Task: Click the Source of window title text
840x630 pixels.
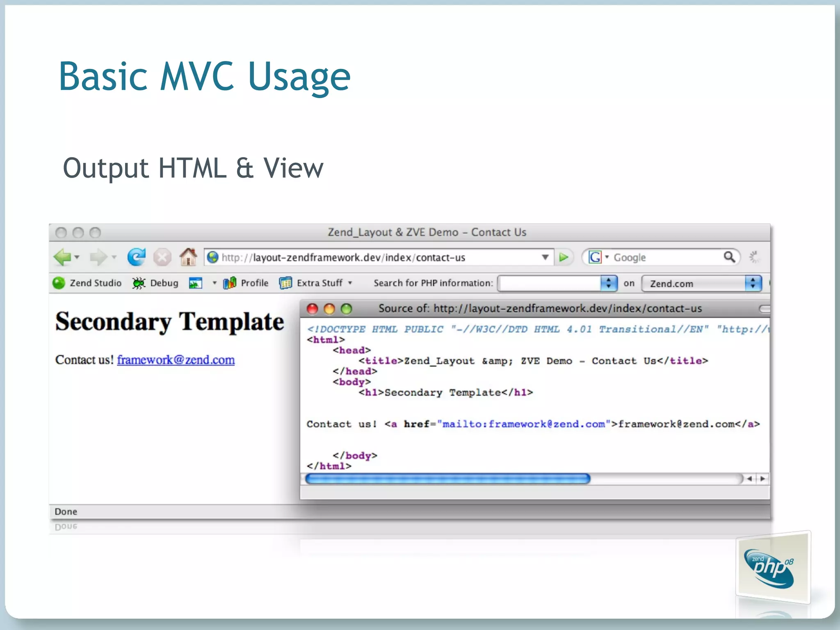Action: [x=540, y=308]
